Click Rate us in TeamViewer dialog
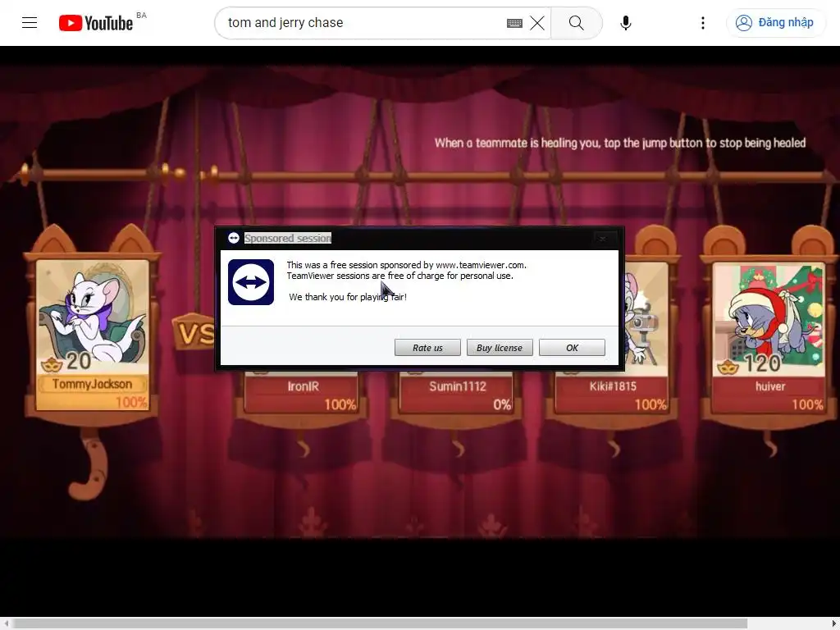The height and width of the screenshot is (630, 840). (x=427, y=348)
